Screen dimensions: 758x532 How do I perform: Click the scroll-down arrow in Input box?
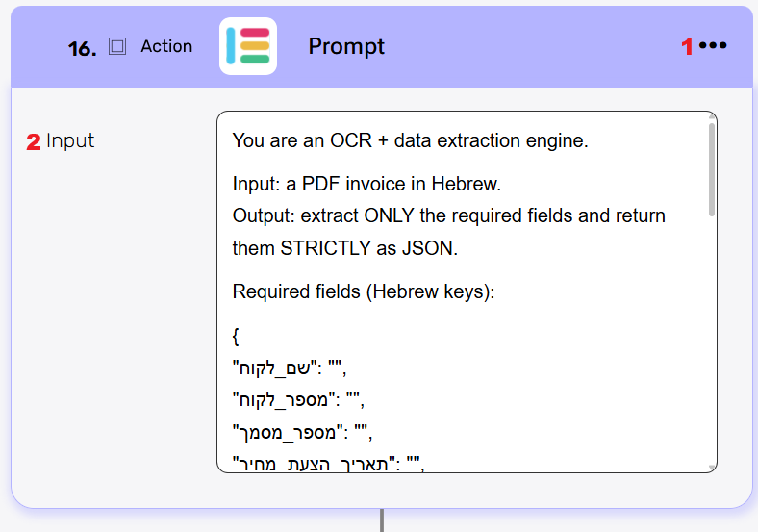[712, 468]
